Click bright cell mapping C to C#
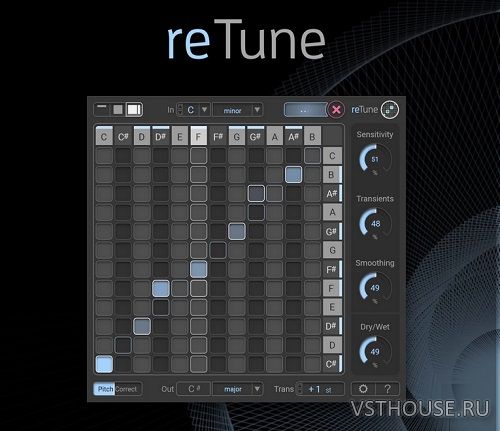The width and height of the screenshot is (500, 431). pos(104,364)
